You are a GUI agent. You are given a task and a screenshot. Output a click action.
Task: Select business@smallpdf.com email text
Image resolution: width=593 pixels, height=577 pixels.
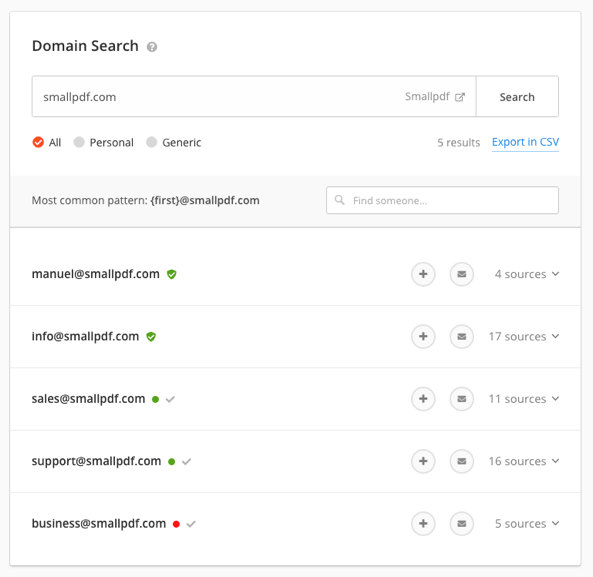[99, 523]
